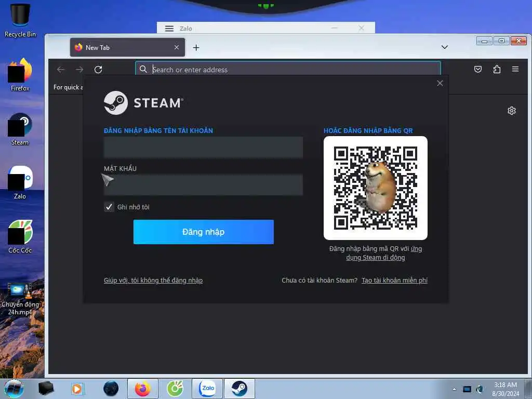This screenshot has height=399, width=532.
Task: Click the blue Đăng nhập button
Action: coord(204,232)
